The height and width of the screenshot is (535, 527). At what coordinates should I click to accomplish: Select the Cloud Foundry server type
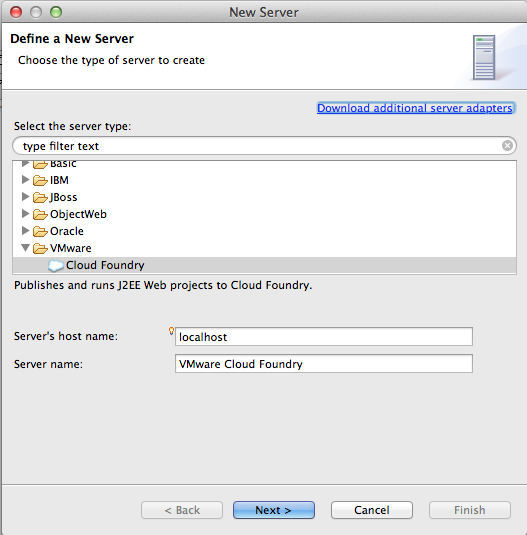(x=264, y=265)
